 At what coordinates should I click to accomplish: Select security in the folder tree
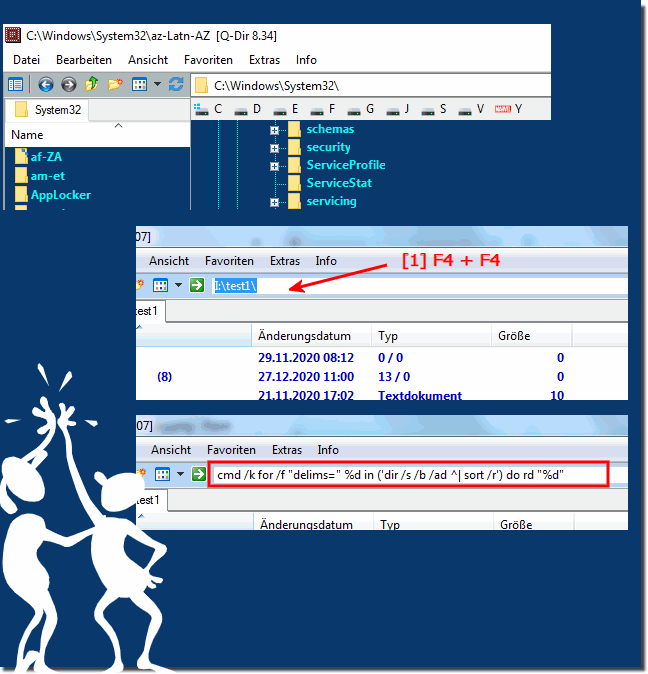click(x=328, y=147)
